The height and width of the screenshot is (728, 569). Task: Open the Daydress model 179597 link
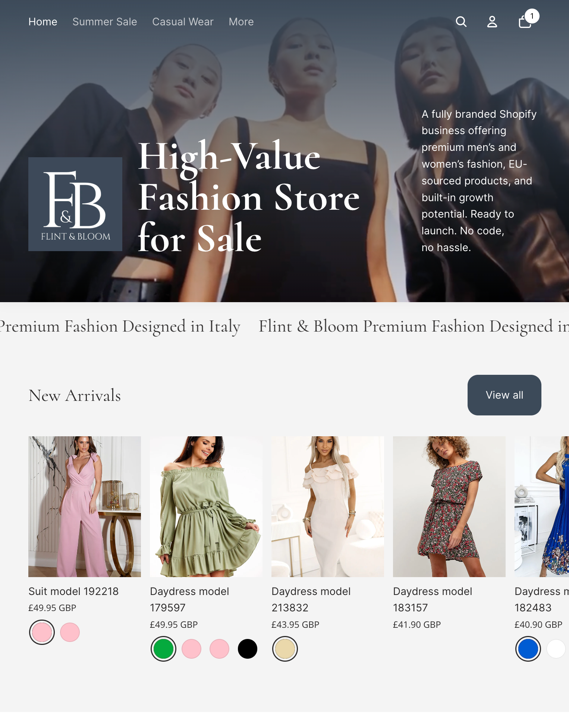pos(189,599)
